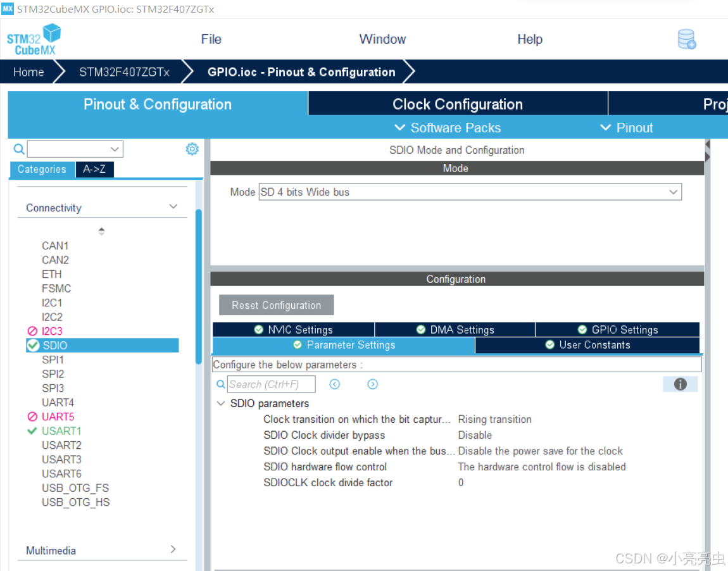Select SPI2 peripheral
The height and width of the screenshot is (571, 728).
click(53, 373)
